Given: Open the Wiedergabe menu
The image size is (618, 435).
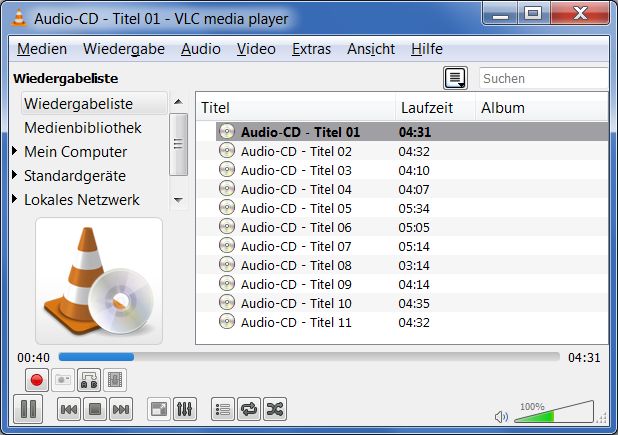Looking at the screenshot, I should click(x=124, y=49).
